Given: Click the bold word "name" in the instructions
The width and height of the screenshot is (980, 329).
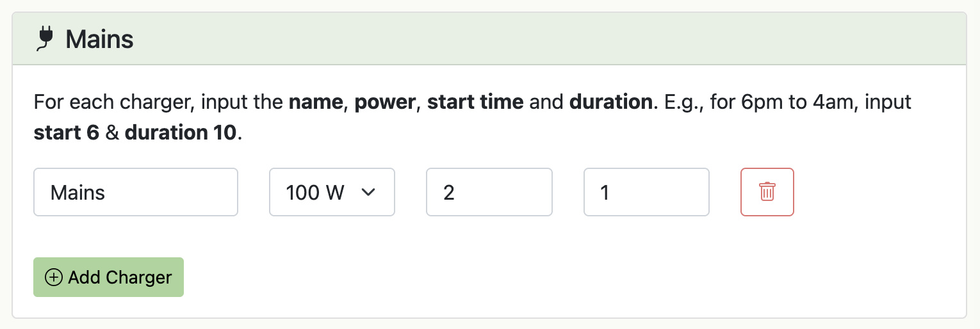Looking at the screenshot, I should coord(316,102).
